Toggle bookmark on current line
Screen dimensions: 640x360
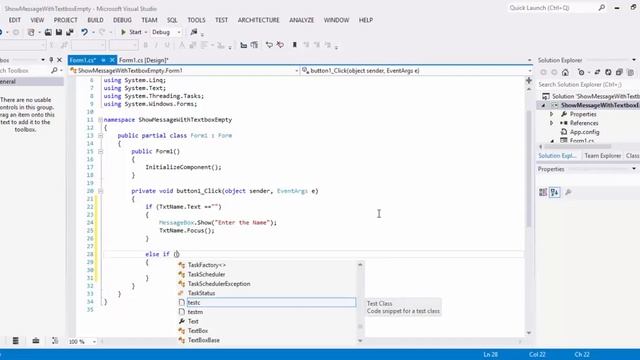coord(295,45)
